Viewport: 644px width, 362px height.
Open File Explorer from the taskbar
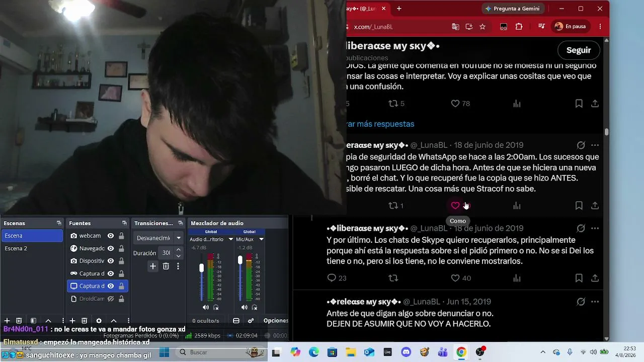click(x=350, y=352)
